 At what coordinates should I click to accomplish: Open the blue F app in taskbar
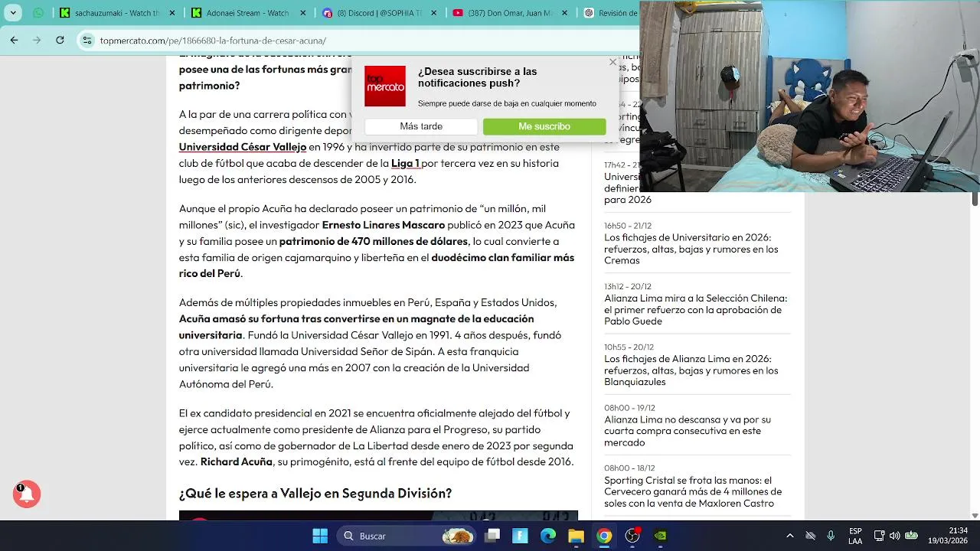(520, 536)
